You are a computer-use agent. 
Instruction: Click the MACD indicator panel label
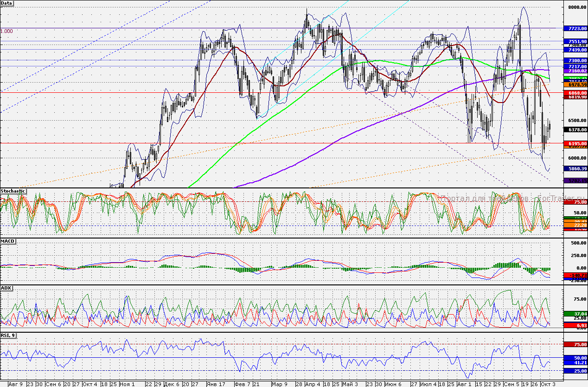click(x=8, y=241)
